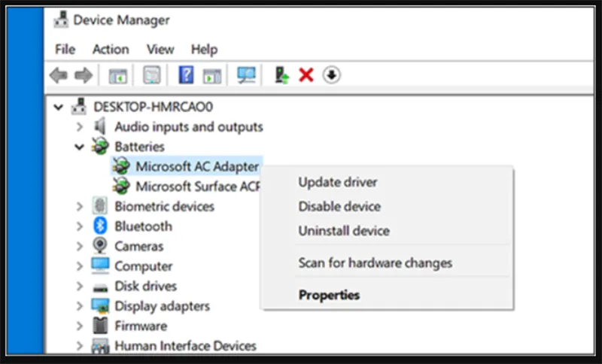602x364 pixels.
Task: Expand Human Interface Devices chevron
Action: 80,346
